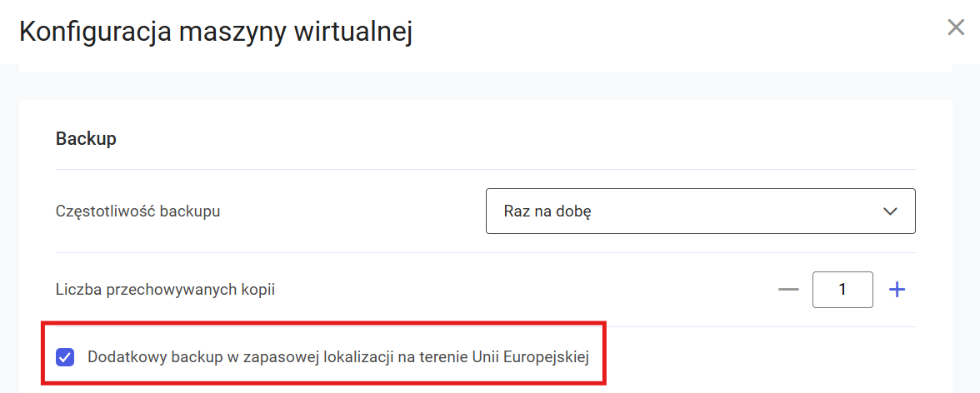Decrease the number of stored copies
This screenshot has height=393, width=980.
coord(788,290)
